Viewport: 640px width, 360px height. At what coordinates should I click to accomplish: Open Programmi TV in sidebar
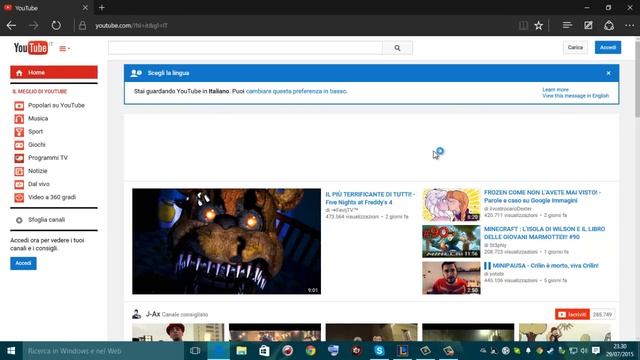48,158
